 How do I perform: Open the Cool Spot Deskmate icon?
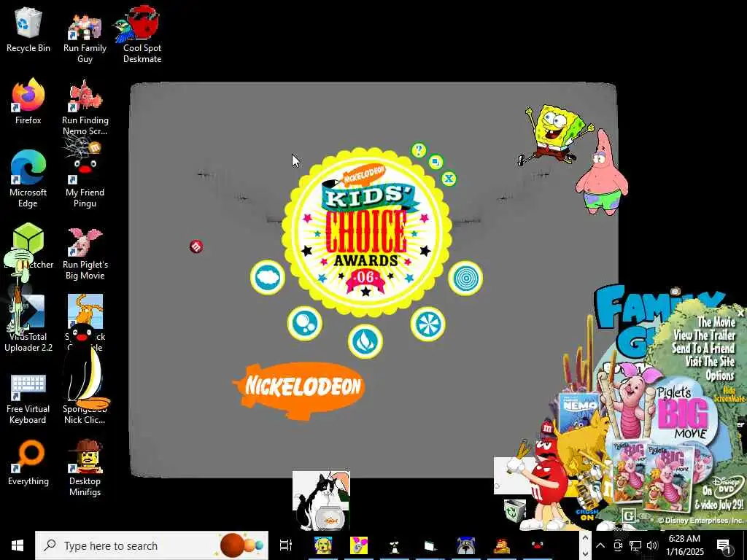tap(142, 35)
